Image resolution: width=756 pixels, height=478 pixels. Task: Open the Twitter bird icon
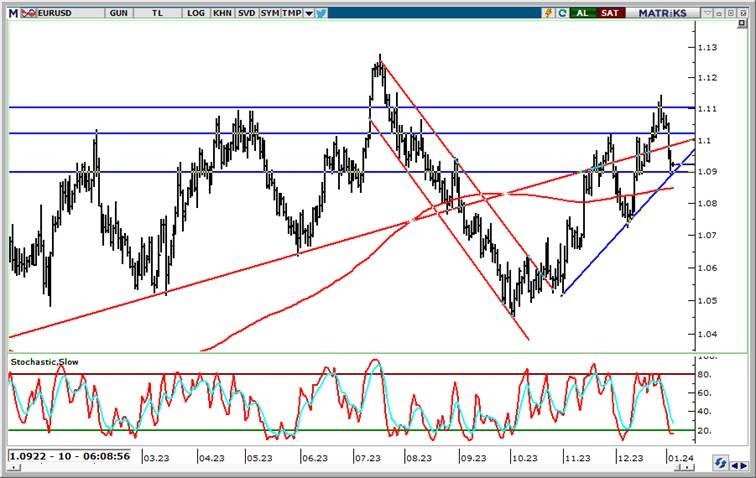[x=321, y=13]
